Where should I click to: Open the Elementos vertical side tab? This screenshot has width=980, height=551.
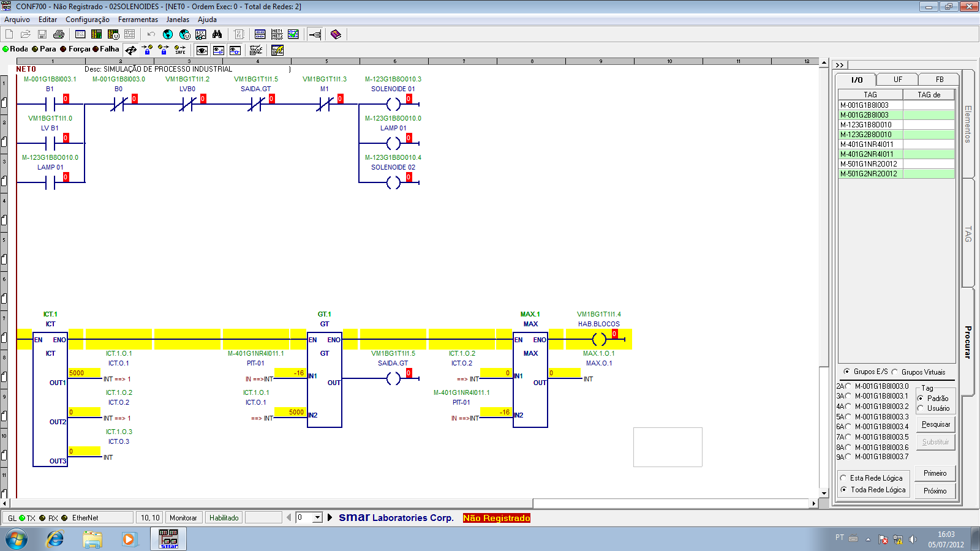point(968,124)
